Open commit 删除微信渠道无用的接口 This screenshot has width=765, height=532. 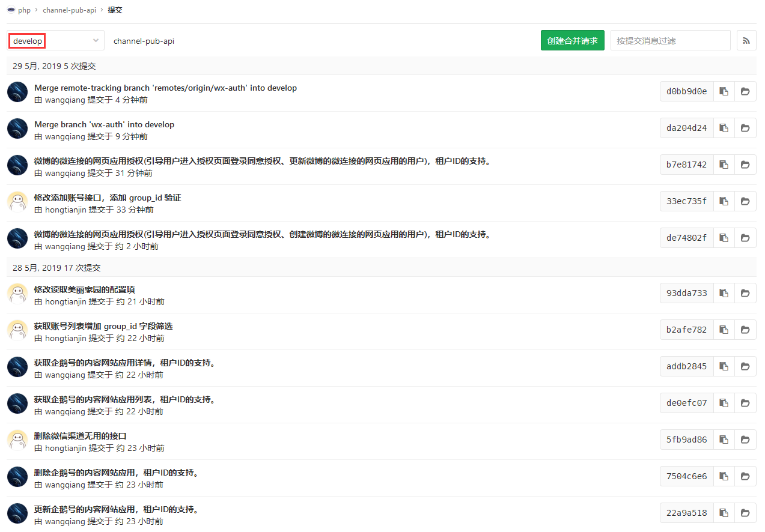[x=81, y=436]
